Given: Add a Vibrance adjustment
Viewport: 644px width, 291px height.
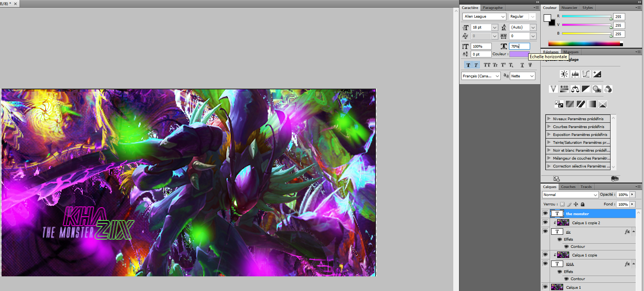Looking at the screenshot, I should coord(553,89).
